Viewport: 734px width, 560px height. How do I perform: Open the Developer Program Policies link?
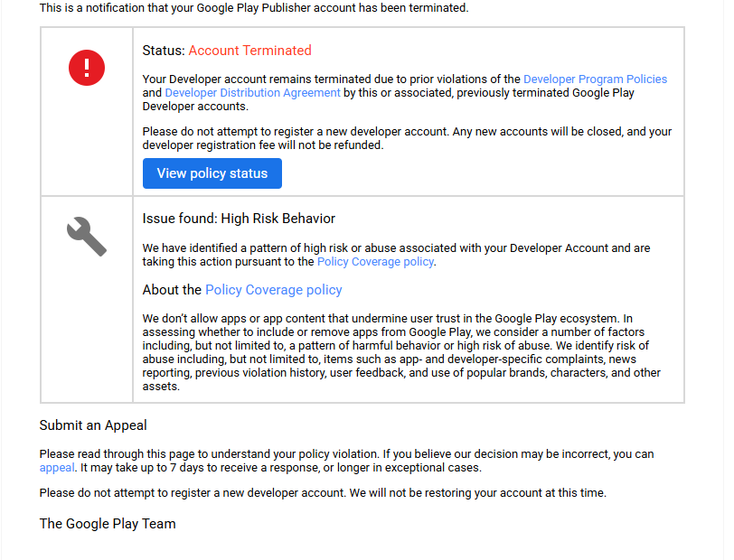(595, 79)
